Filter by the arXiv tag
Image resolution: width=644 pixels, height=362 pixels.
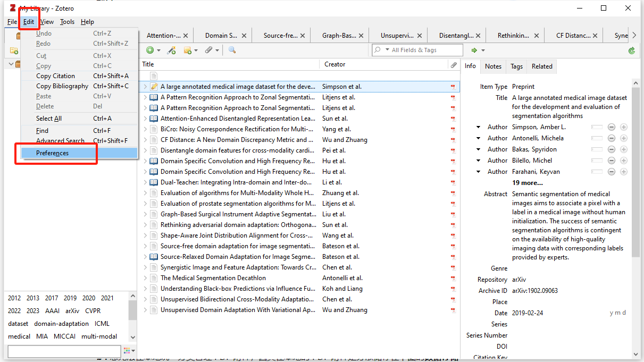click(72, 311)
